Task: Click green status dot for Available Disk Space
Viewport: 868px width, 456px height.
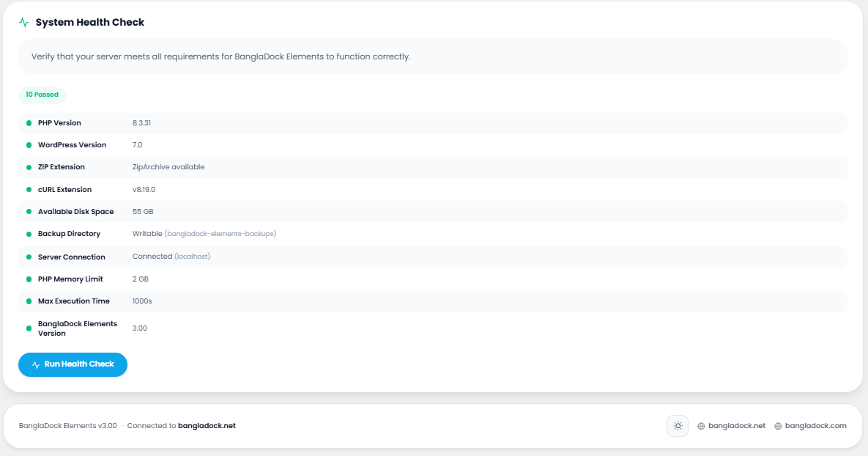Action: tap(29, 212)
